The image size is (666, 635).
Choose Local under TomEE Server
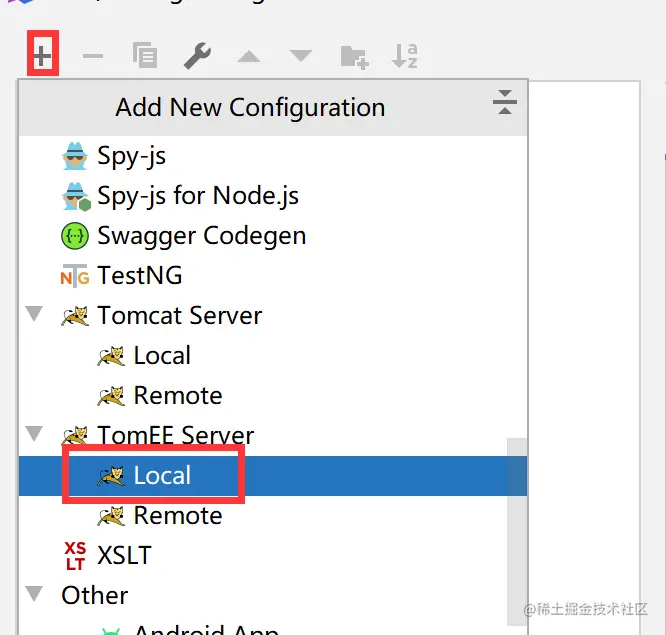(273, 475)
